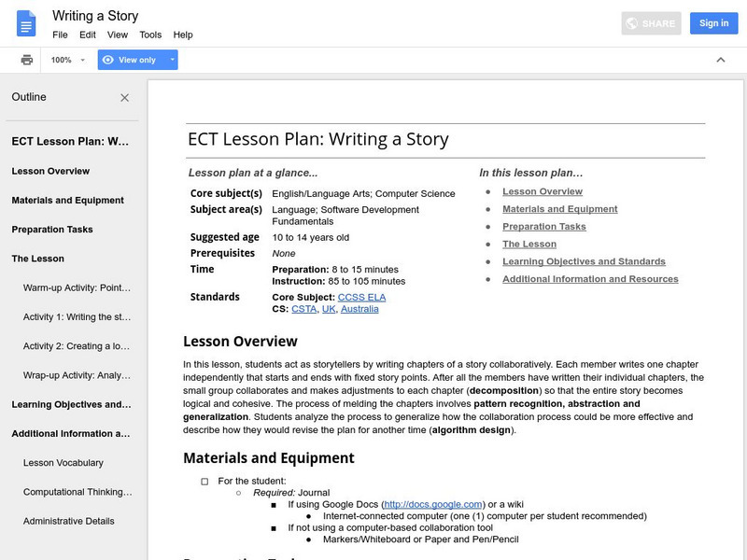Click the 'Prerequisites' row label
Image resolution: width=747 pixels, height=560 pixels.
click(x=222, y=253)
